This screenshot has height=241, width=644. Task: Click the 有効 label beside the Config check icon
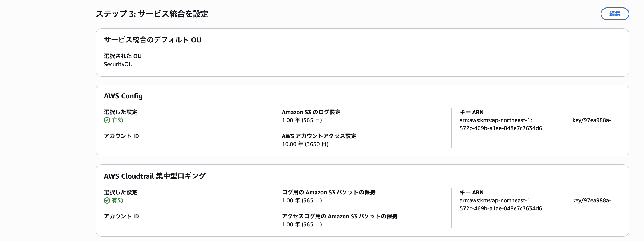point(117,120)
